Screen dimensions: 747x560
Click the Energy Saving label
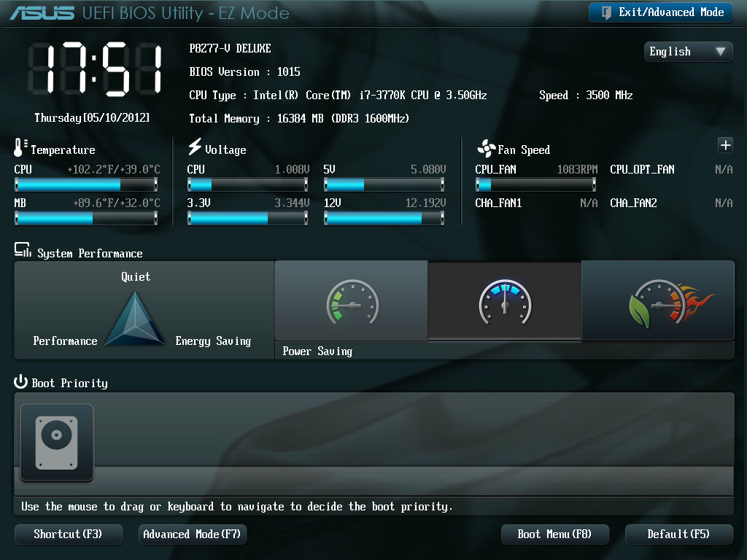point(213,341)
